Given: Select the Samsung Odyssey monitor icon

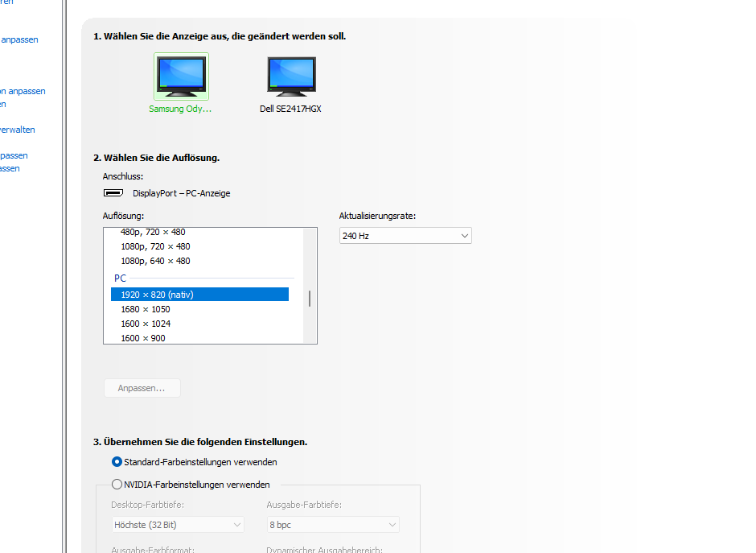Looking at the screenshot, I should click(180, 75).
